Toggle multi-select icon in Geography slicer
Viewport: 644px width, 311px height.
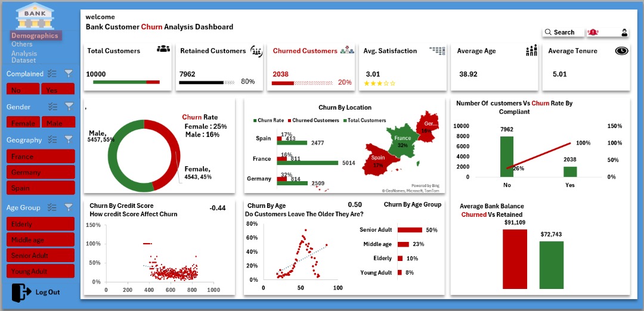52,139
